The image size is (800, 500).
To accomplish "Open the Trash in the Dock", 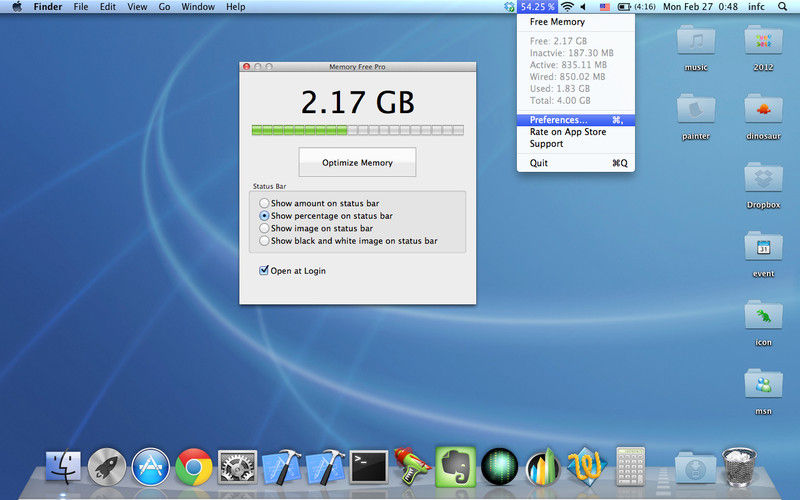I will point(739,467).
